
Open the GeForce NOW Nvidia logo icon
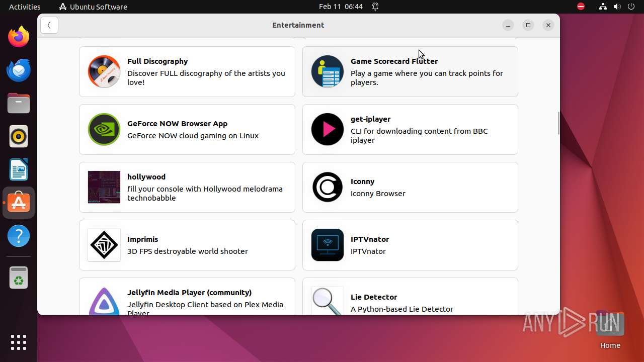(x=104, y=129)
